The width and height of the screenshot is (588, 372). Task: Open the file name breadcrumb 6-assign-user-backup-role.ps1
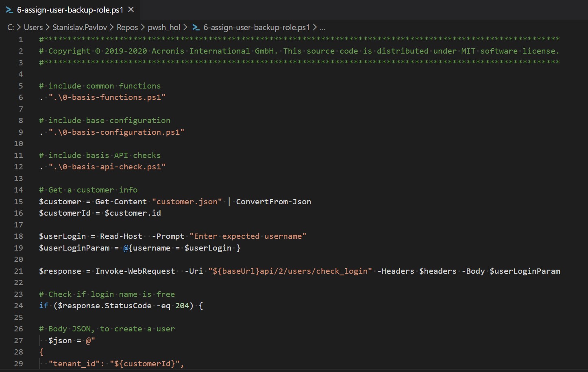click(x=257, y=27)
